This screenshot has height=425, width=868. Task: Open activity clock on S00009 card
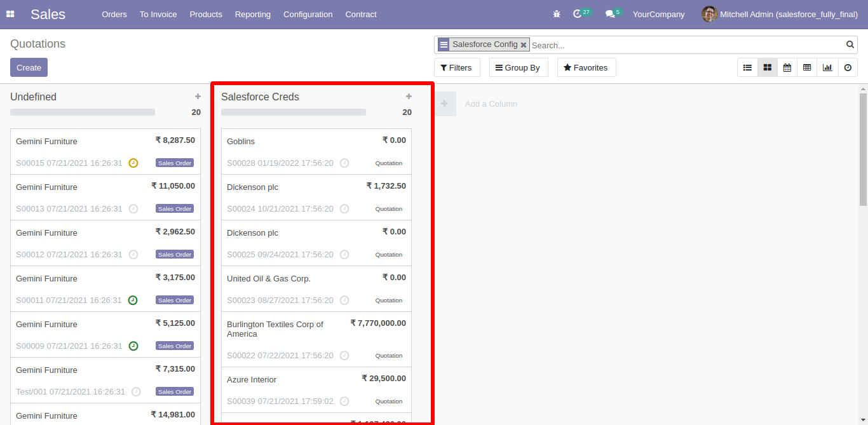(133, 346)
